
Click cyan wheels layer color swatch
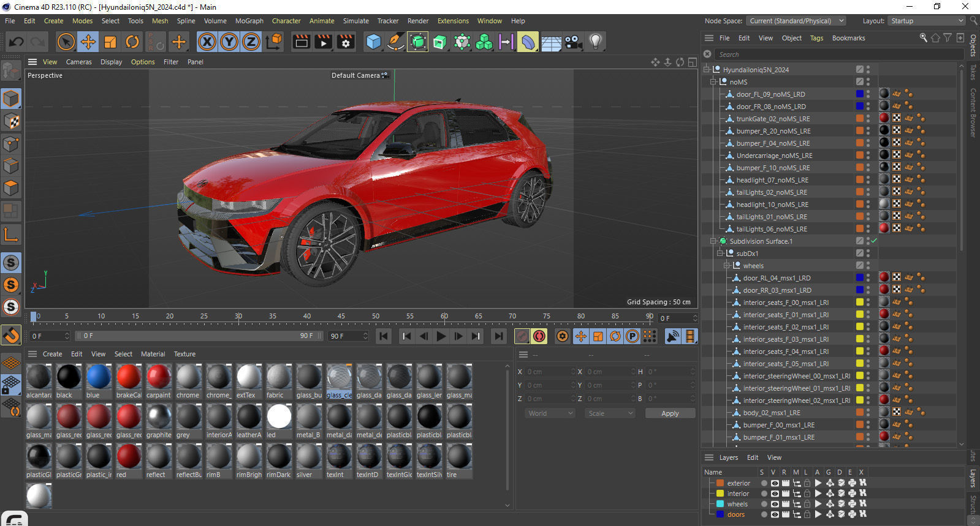pyautogui.click(x=720, y=504)
